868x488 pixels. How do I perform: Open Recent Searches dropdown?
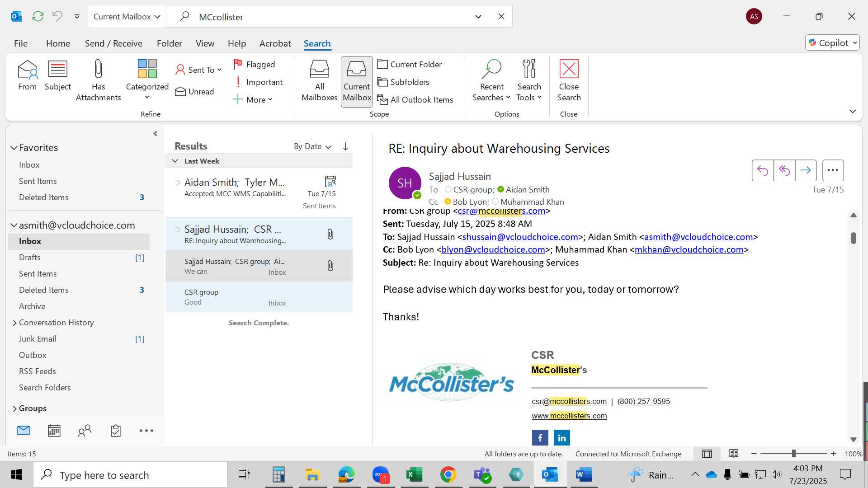point(491,81)
